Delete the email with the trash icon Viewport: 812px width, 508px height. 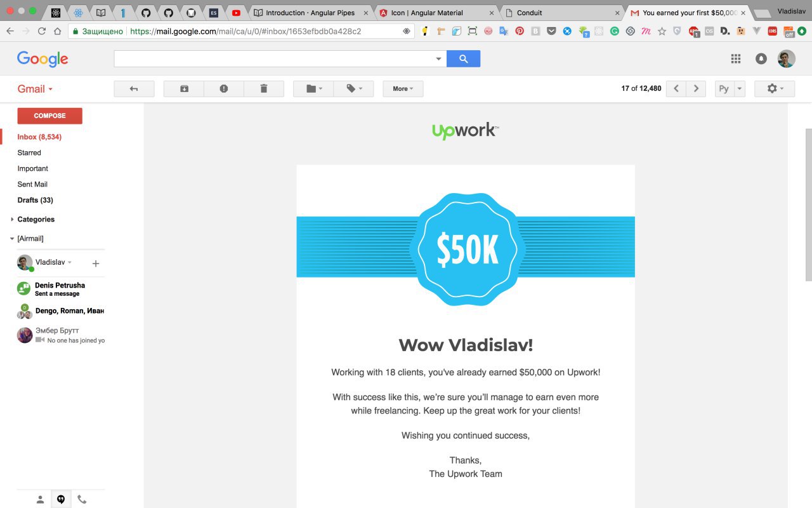pos(264,89)
